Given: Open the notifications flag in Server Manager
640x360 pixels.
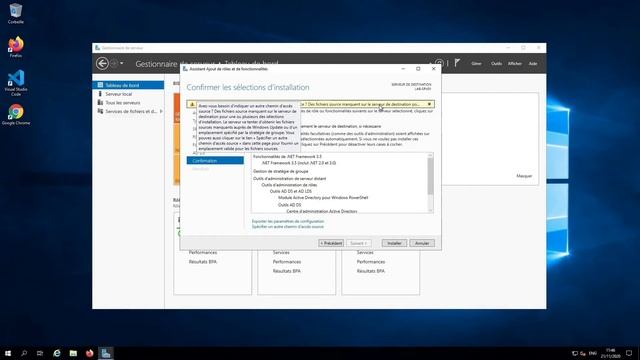Looking at the screenshot, I should point(457,63).
